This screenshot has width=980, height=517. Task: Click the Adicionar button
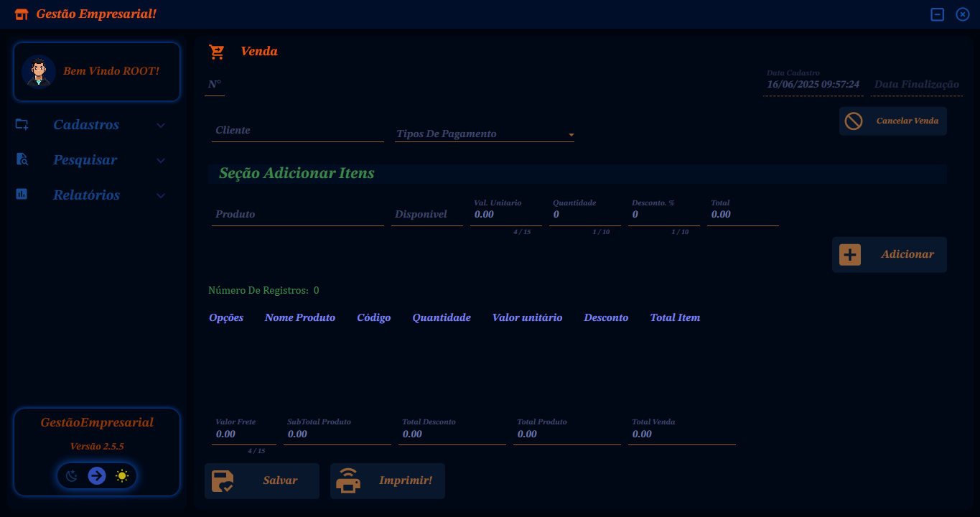point(889,255)
